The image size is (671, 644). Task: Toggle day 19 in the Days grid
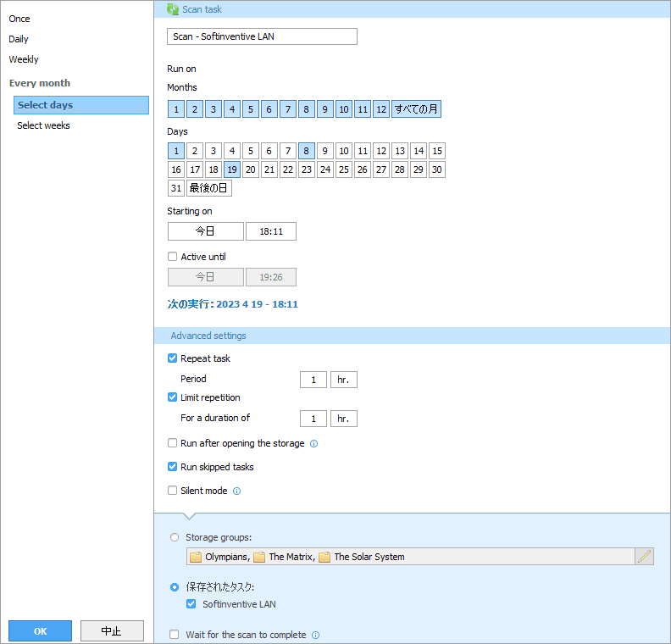pos(231,169)
